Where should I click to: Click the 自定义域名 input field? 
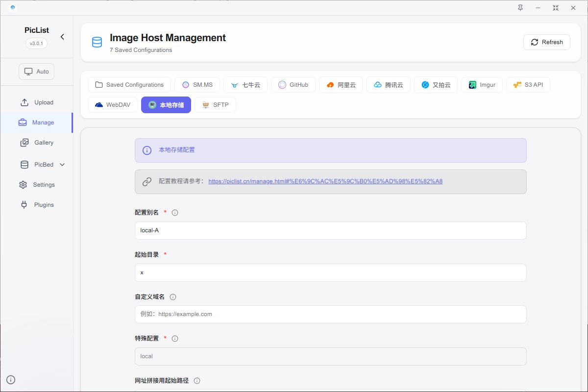click(x=331, y=314)
